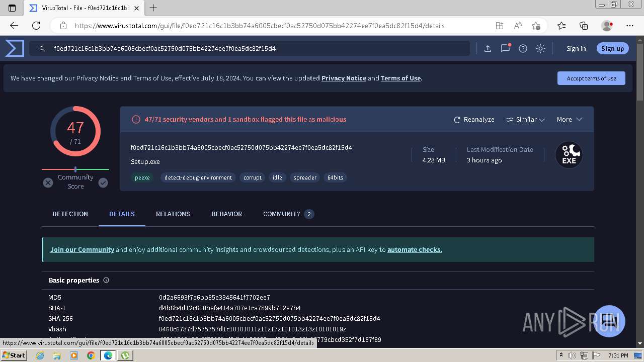
Task: Switch to the BEHAVIOR tab
Action: point(226,214)
